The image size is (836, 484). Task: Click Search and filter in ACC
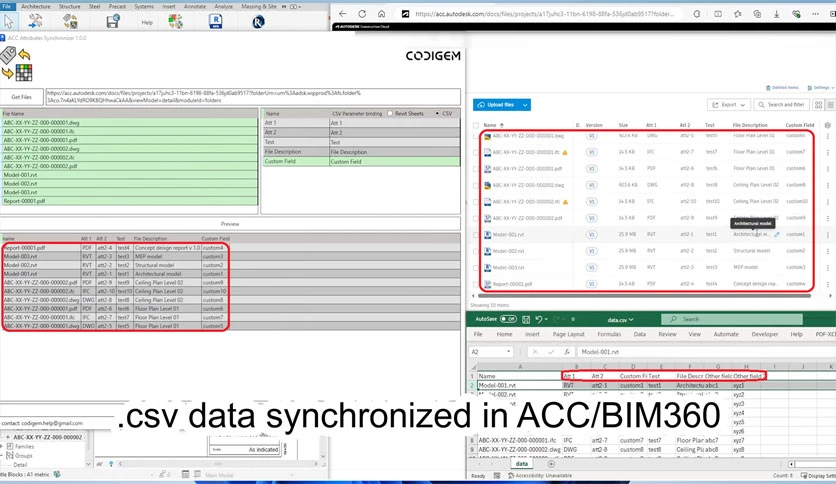[x=781, y=104]
